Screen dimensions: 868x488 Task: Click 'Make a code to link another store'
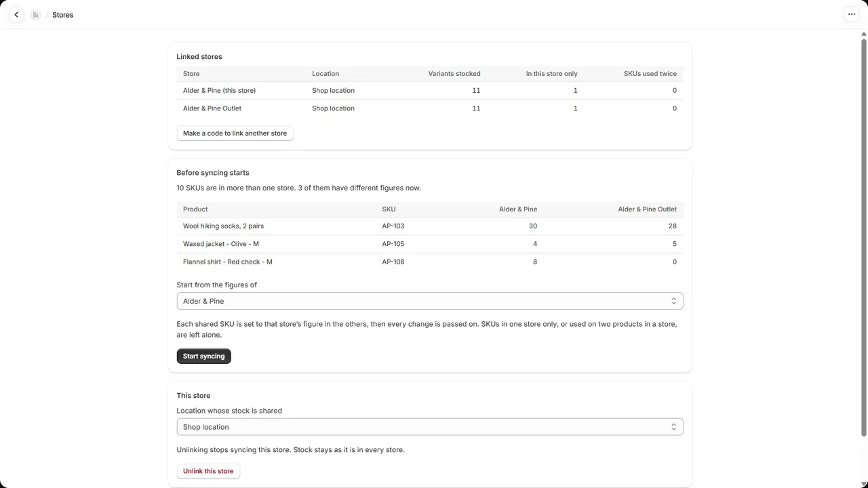pyautogui.click(x=235, y=134)
